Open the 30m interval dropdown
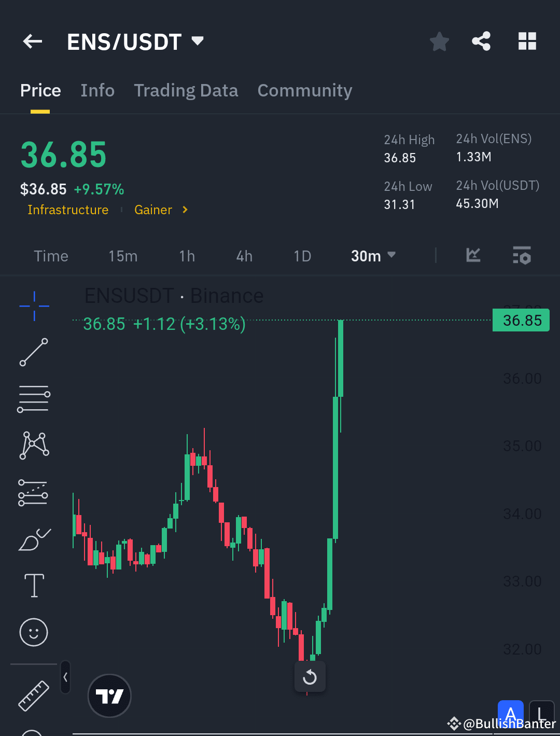This screenshot has height=736, width=560. pyautogui.click(x=373, y=255)
